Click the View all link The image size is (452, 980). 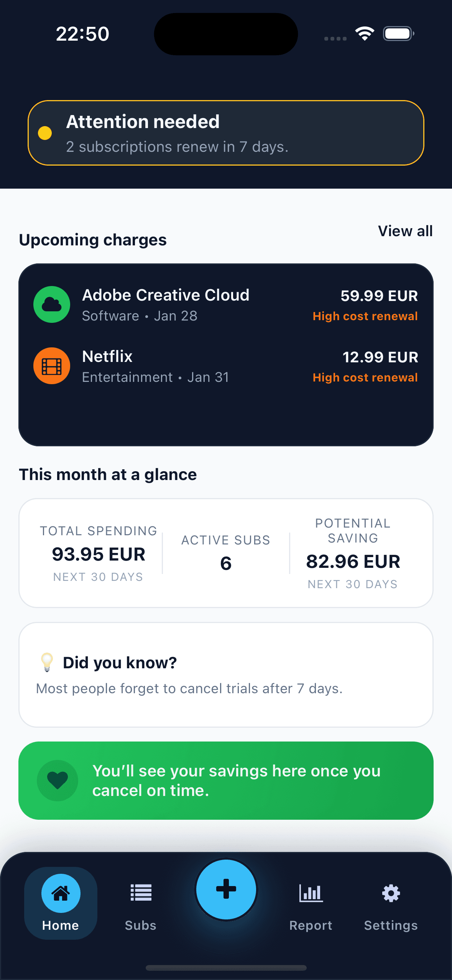click(x=405, y=231)
